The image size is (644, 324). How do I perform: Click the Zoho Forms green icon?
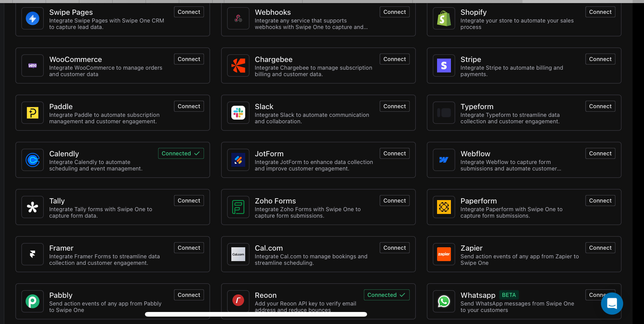point(238,207)
